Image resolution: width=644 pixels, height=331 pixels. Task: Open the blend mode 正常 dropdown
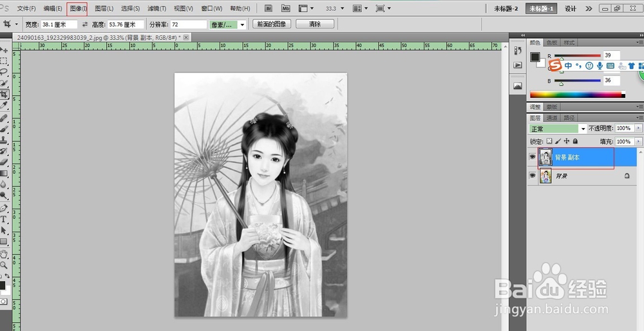pyautogui.click(x=557, y=129)
